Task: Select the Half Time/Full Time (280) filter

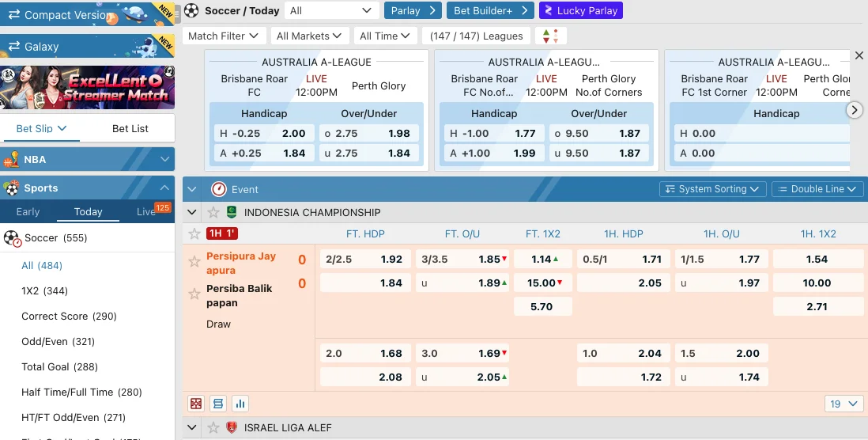Action: tap(82, 393)
